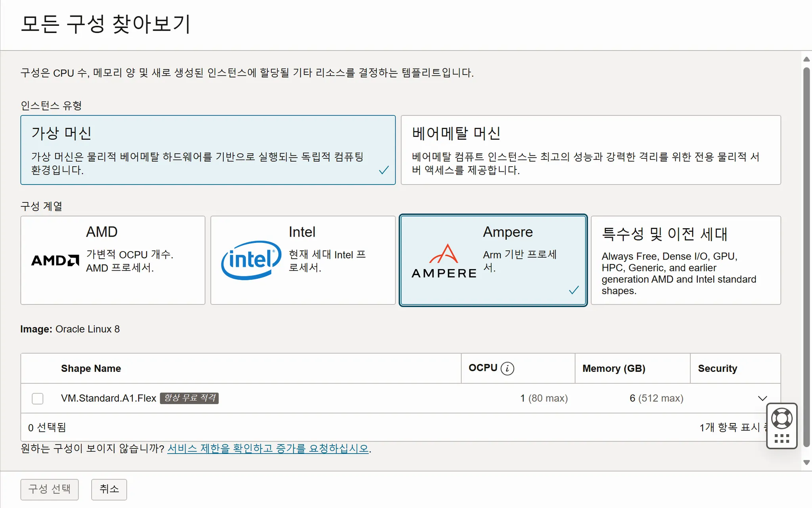Expand the VM.Standard.A1.Flex row chevron
Image resolution: width=812 pixels, height=508 pixels.
click(762, 398)
